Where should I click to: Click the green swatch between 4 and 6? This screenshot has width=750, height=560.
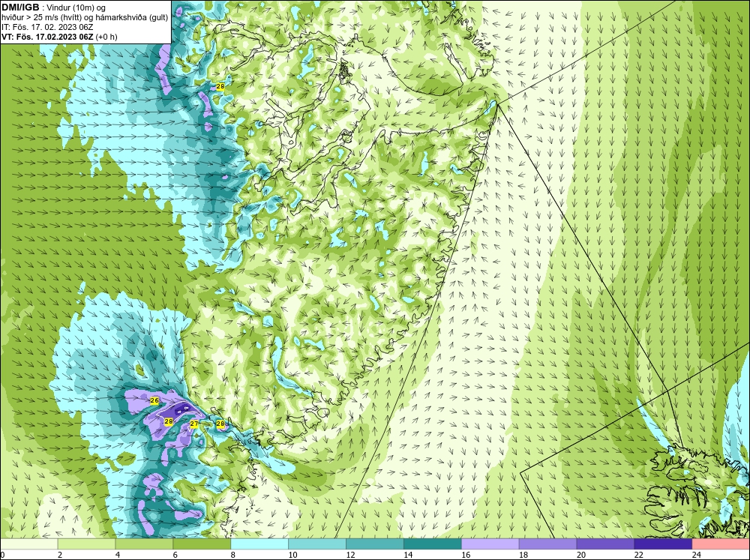coord(144,544)
